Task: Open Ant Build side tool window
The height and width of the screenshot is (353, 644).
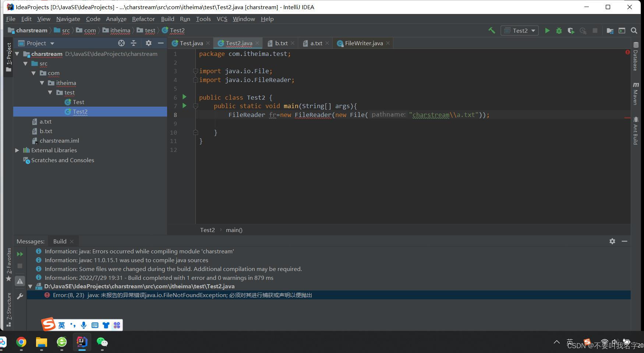Action: (635, 131)
